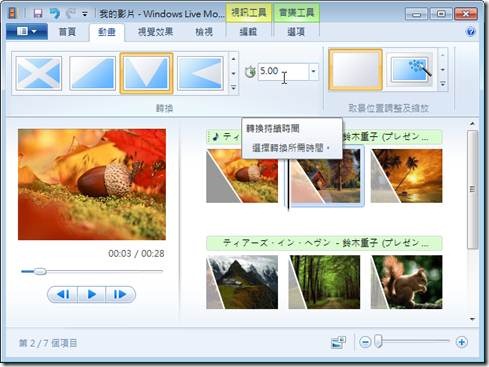Select the mountain valley photo clip

point(242,282)
